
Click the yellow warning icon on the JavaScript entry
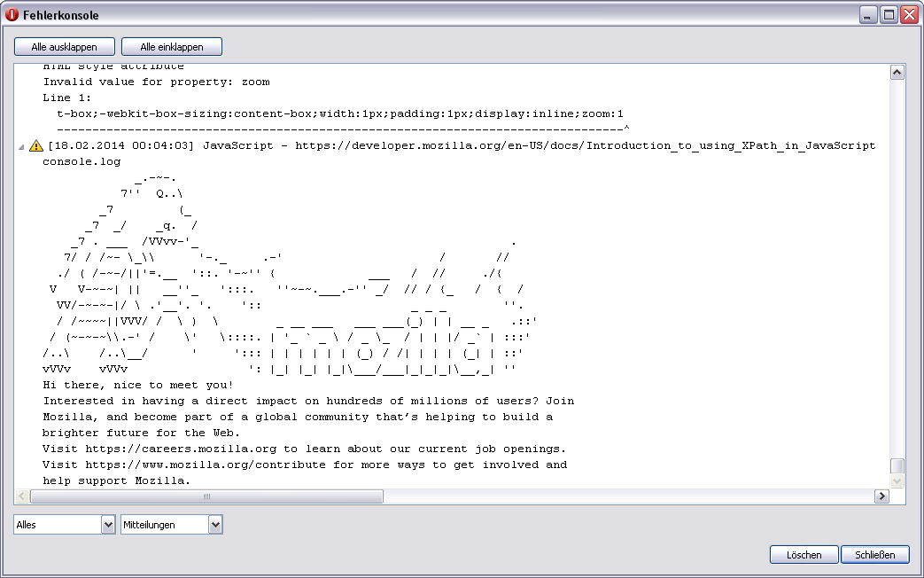35,145
